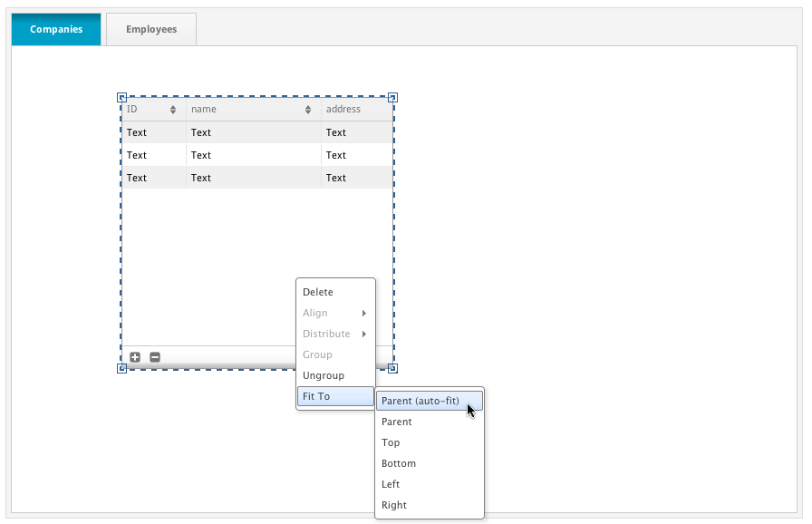
Task: Sort the table by ID column arrows
Action: (x=173, y=110)
